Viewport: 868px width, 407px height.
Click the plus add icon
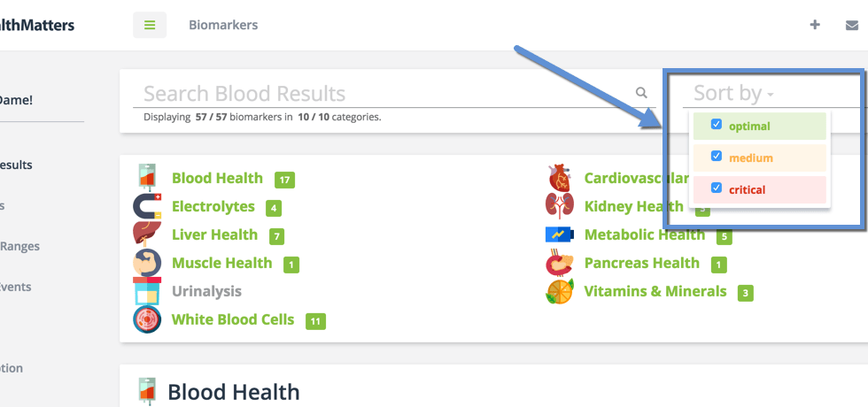(x=815, y=25)
